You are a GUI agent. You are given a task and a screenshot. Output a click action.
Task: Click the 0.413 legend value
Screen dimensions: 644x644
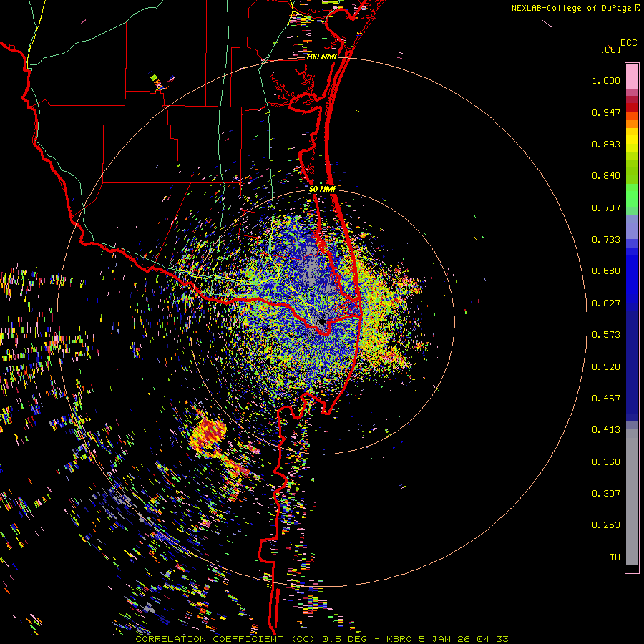(x=606, y=430)
